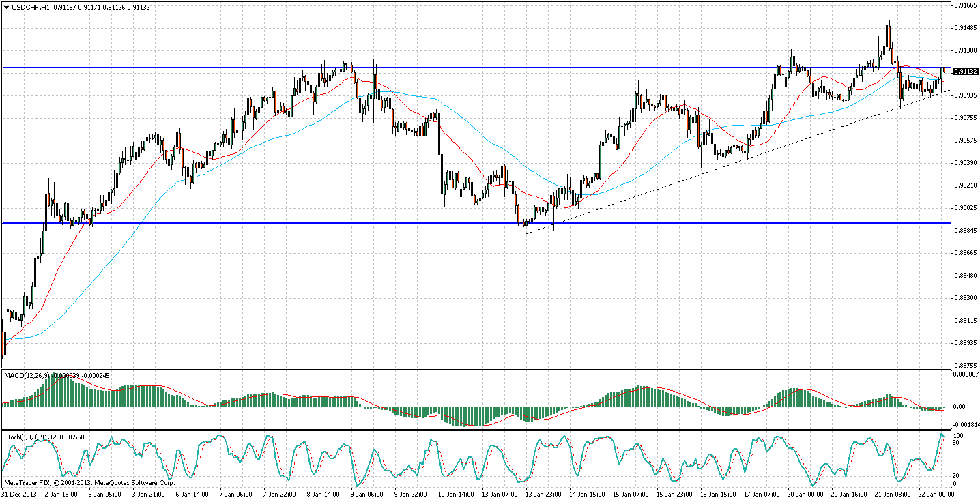Viewport: 980px width, 500px height.
Task: Click the 0.90025 price scale label
Action: [x=965, y=207]
